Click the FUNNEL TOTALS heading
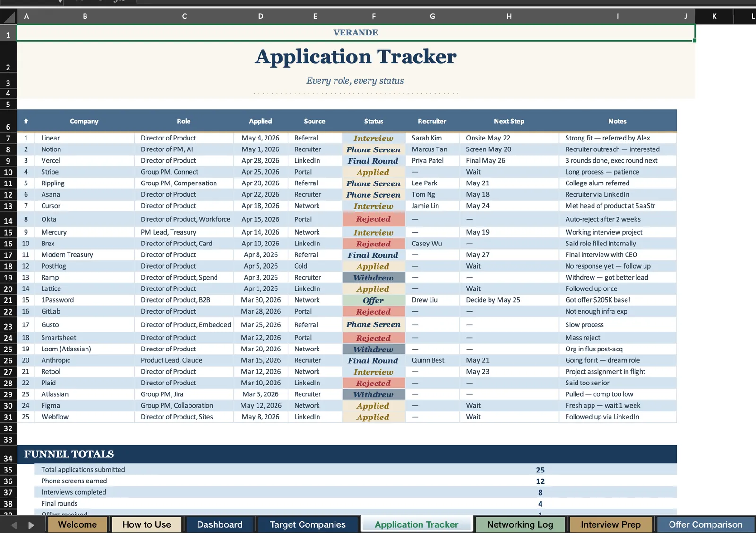This screenshot has height=533, width=756. (x=69, y=454)
